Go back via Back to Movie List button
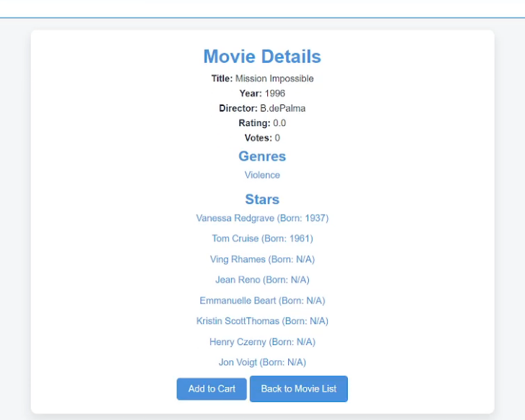Viewport: 525px width, 420px height. 299,389
